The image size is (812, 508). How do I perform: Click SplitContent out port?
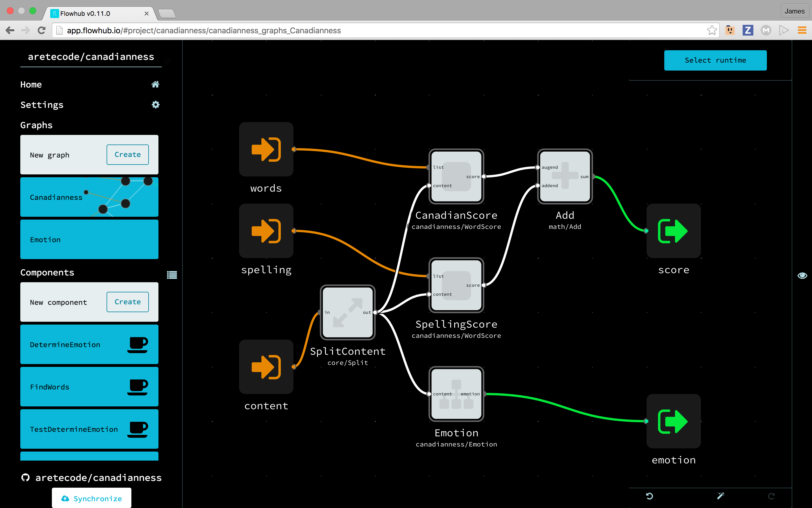tap(375, 312)
